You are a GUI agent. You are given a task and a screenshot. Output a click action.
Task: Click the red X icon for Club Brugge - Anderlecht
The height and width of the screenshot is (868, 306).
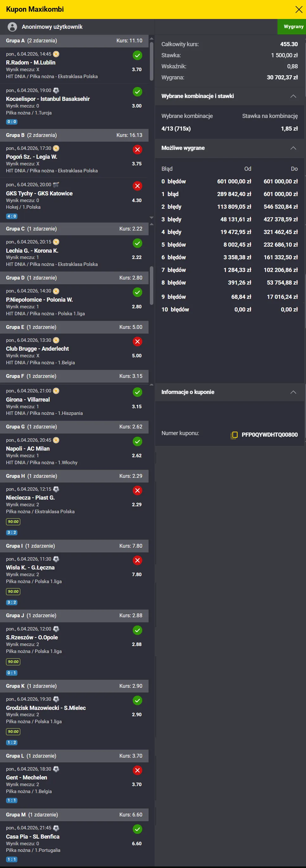pos(137,342)
